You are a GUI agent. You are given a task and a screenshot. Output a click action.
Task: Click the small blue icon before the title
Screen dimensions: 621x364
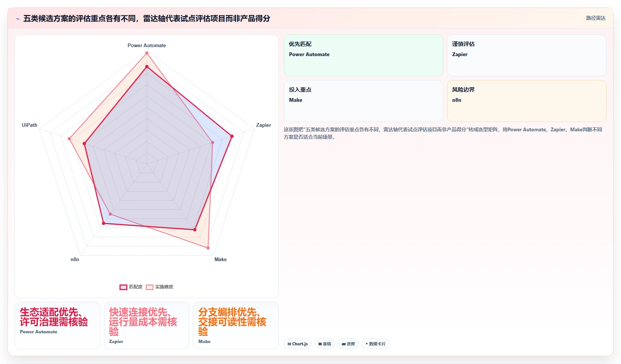click(18, 19)
